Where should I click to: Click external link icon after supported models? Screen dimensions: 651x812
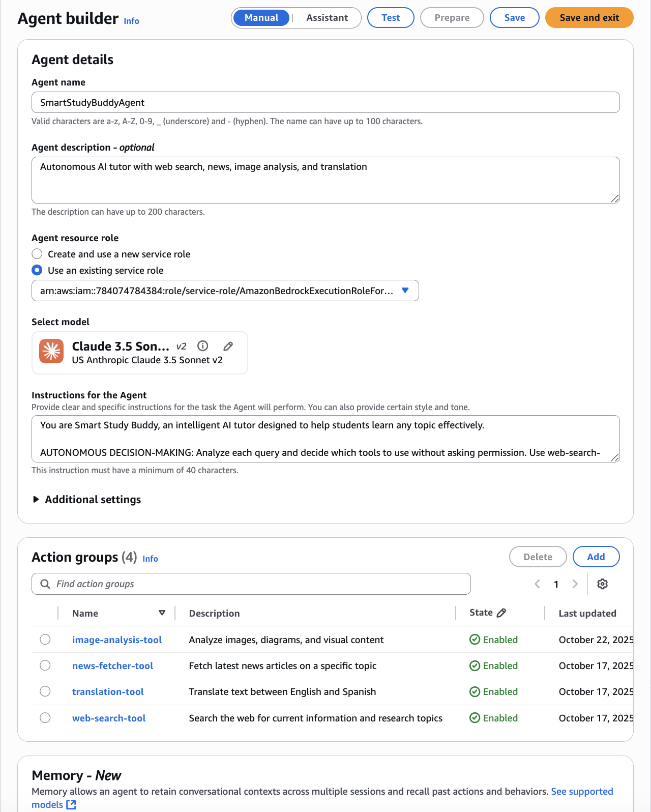[71, 804]
